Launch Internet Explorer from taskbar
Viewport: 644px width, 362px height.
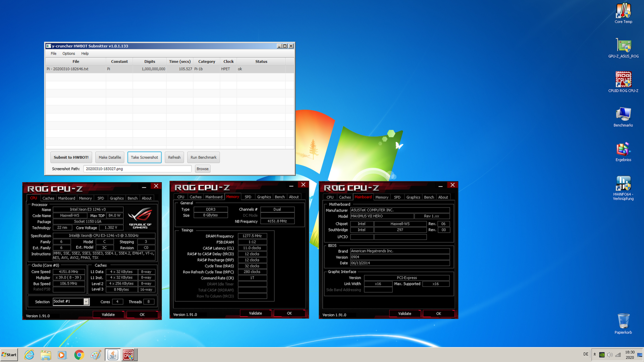click(x=29, y=355)
